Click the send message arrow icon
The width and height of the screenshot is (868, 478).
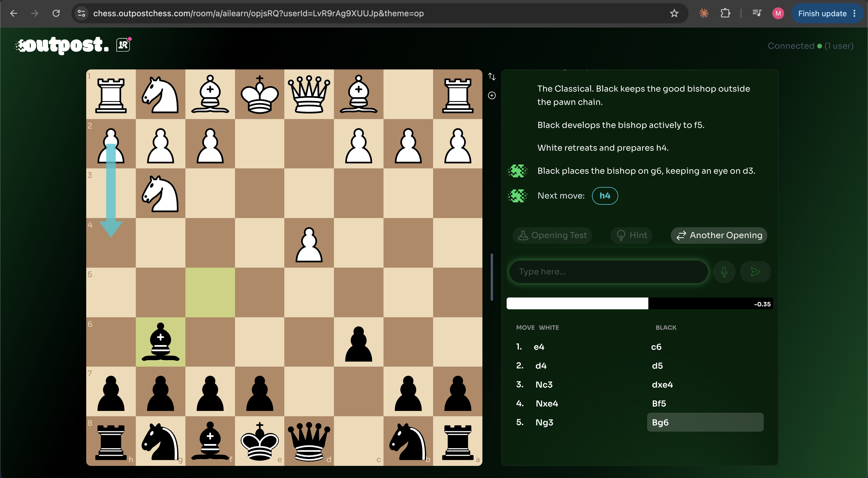click(x=755, y=272)
